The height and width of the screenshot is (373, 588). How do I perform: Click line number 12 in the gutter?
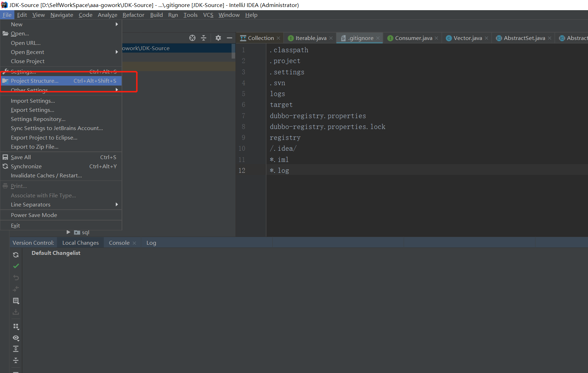[242, 170]
